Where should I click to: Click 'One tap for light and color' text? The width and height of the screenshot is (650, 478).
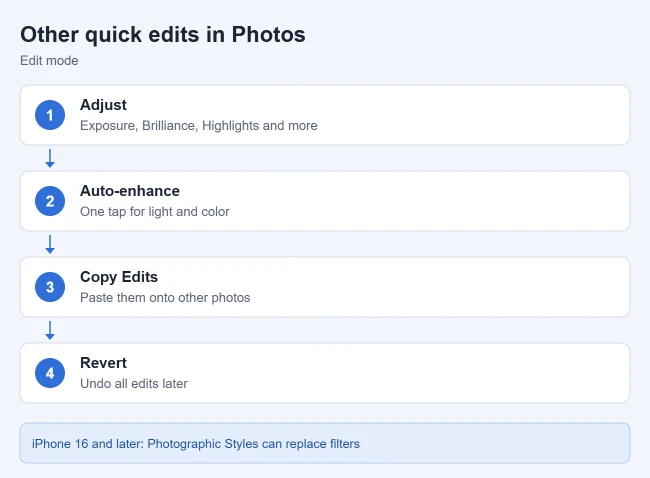(155, 211)
